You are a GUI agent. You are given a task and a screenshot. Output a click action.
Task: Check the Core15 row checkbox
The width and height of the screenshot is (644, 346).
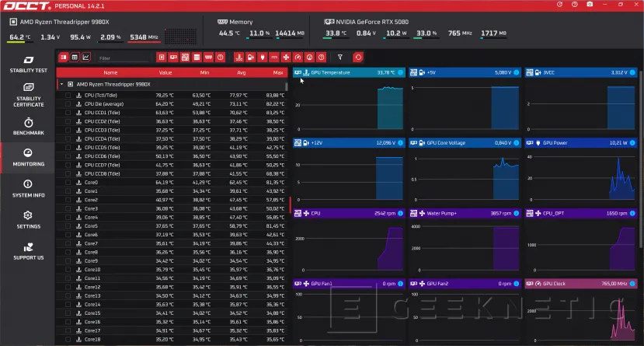pyautogui.click(x=68, y=313)
